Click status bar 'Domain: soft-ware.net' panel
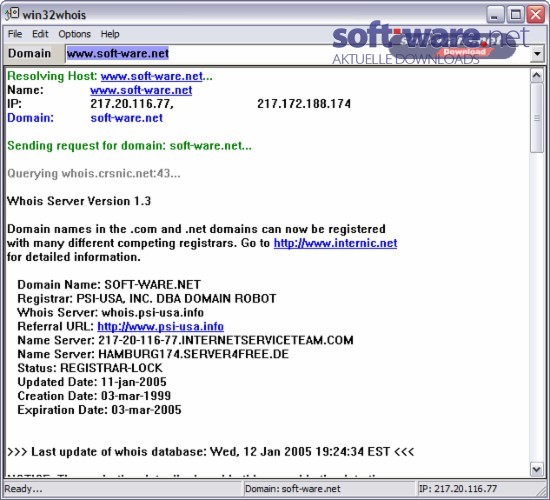 click(329, 489)
